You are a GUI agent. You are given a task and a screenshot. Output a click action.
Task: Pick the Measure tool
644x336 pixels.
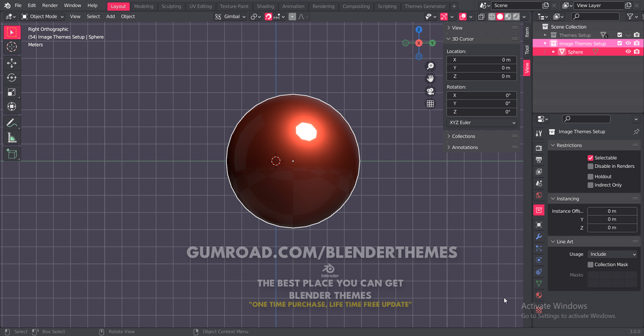12,138
